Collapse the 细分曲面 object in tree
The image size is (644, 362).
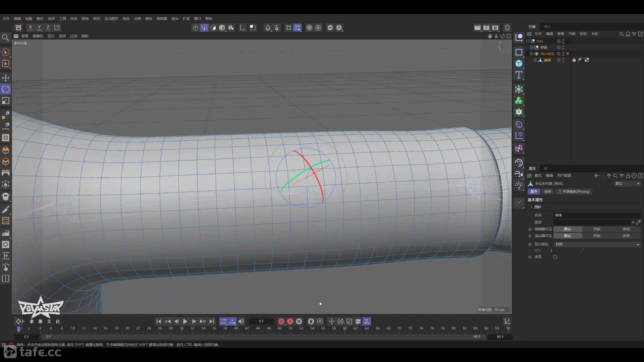pos(532,54)
